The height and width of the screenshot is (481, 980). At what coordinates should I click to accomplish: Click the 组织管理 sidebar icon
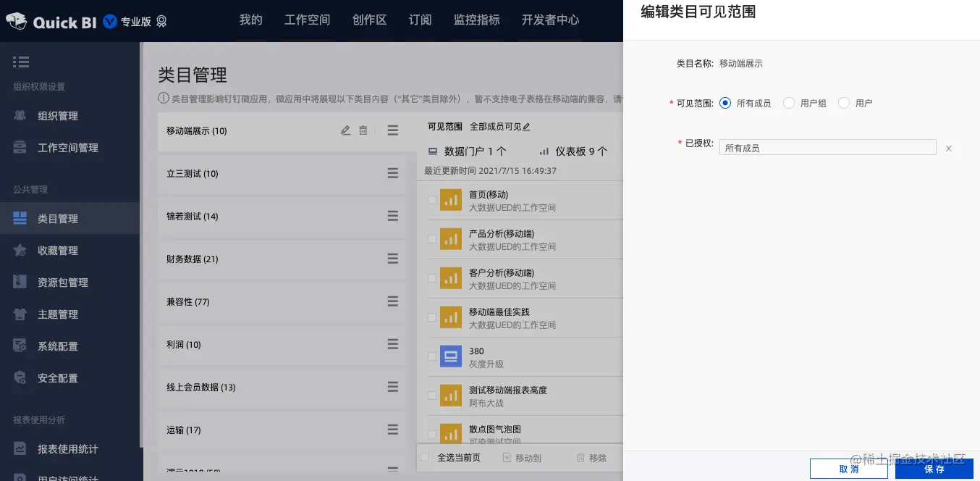tap(20, 115)
